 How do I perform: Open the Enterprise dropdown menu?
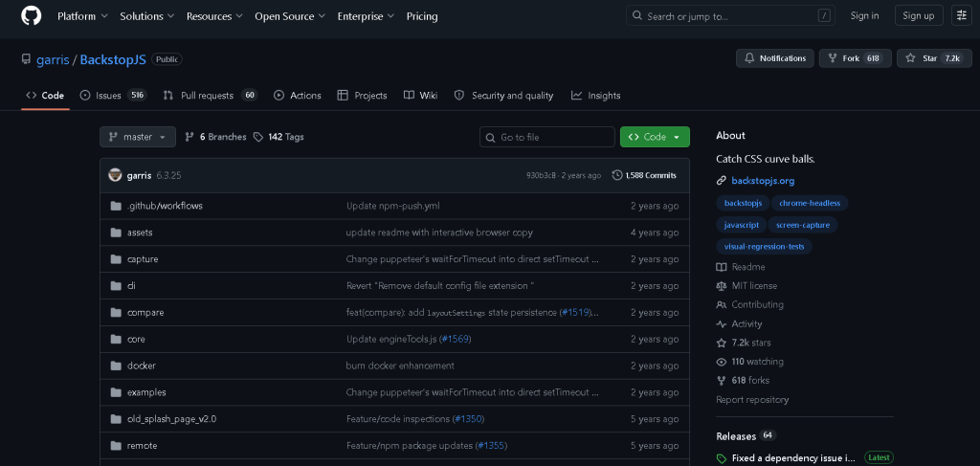click(366, 16)
